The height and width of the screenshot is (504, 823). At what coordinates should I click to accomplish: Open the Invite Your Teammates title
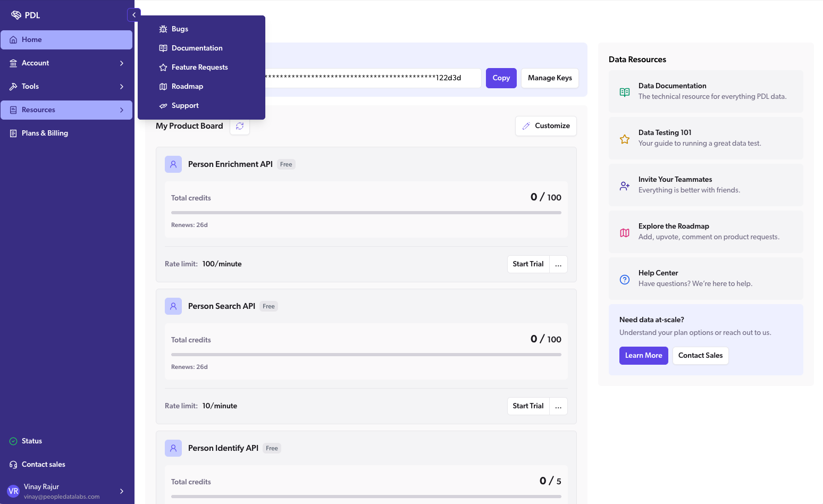[675, 180]
